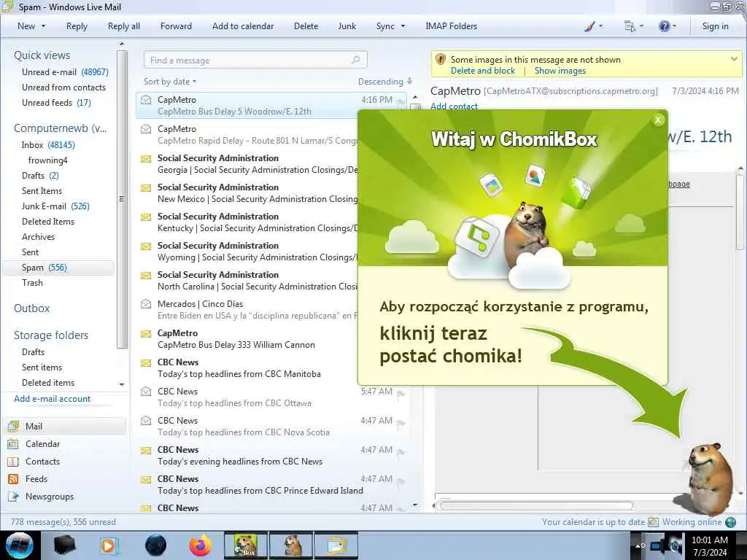This screenshot has height=560, width=747.
Task: Click unread envelope icon of Wyoming message
Action: point(146,246)
